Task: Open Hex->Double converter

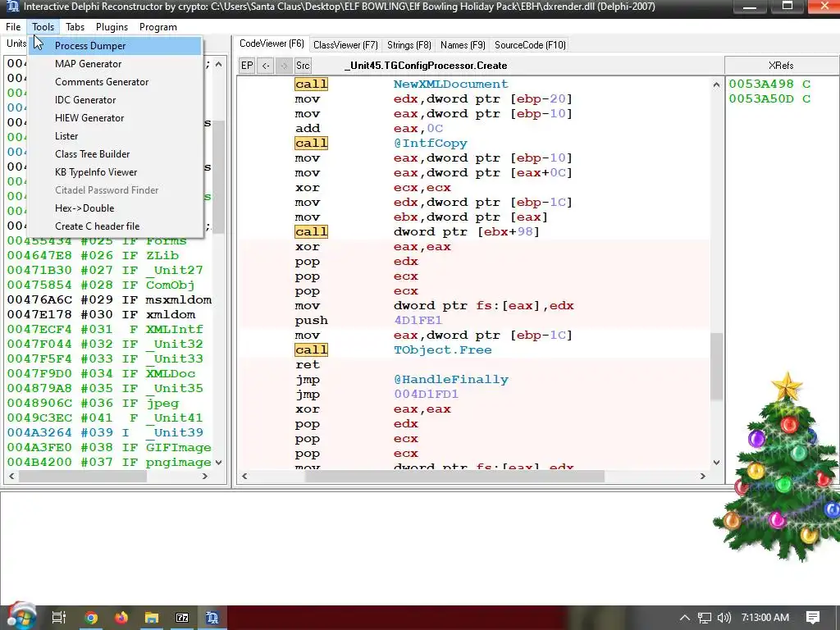Action: click(115, 208)
